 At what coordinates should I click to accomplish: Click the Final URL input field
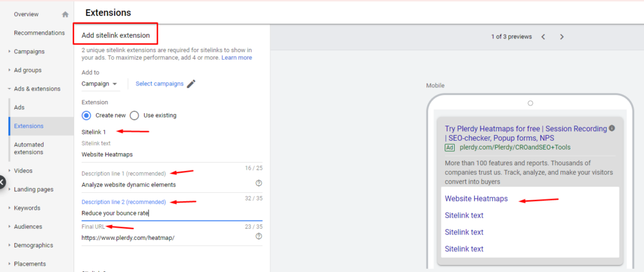pos(164,238)
